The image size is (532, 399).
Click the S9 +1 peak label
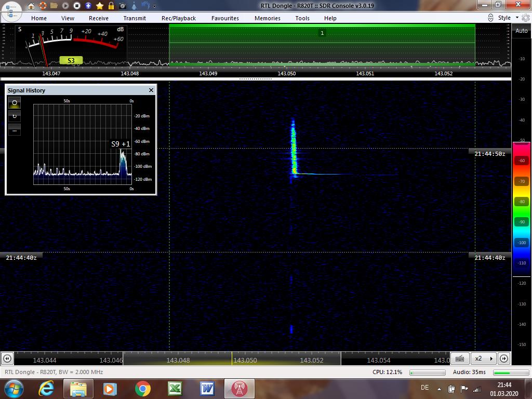click(x=121, y=144)
